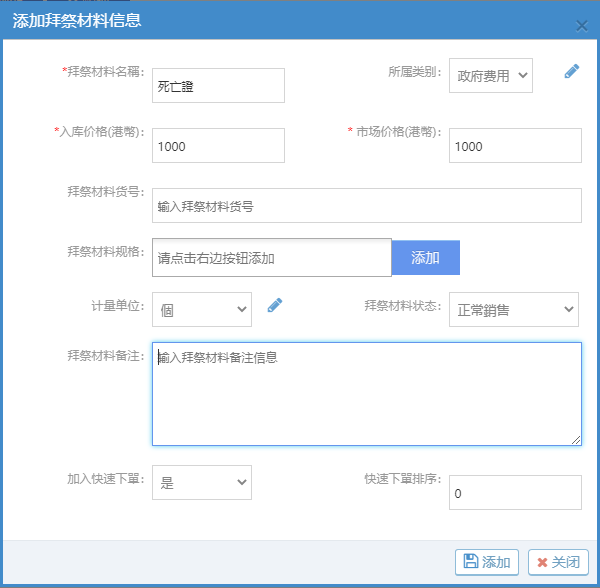
Task: Focus the 拜祭材料名稱 input field
Action: [219, 86]
